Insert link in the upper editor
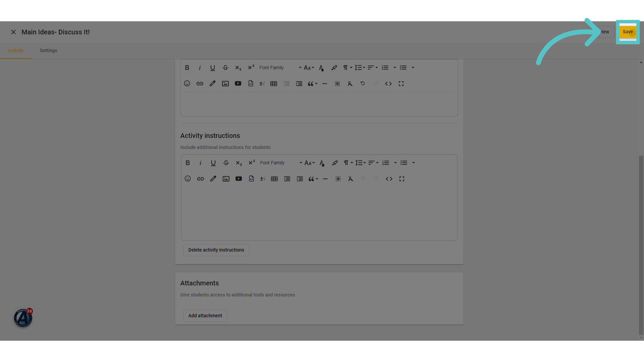This screenshot has height=362, width=644. click(x=200, y=83)
